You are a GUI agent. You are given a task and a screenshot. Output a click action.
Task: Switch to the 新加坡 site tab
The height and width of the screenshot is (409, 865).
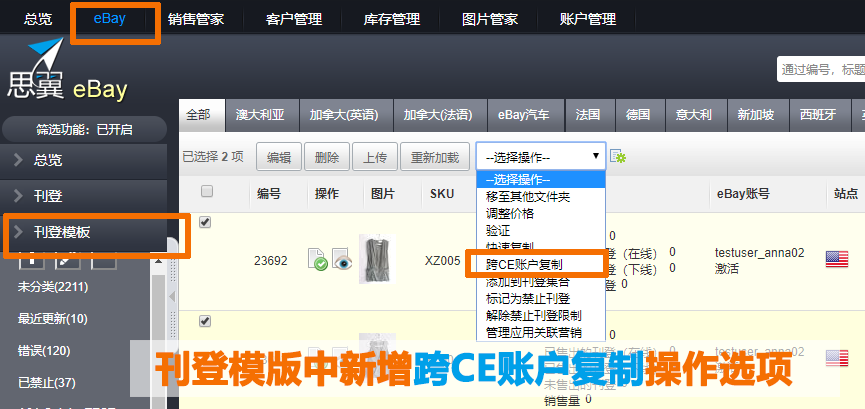tap(759, 115)
